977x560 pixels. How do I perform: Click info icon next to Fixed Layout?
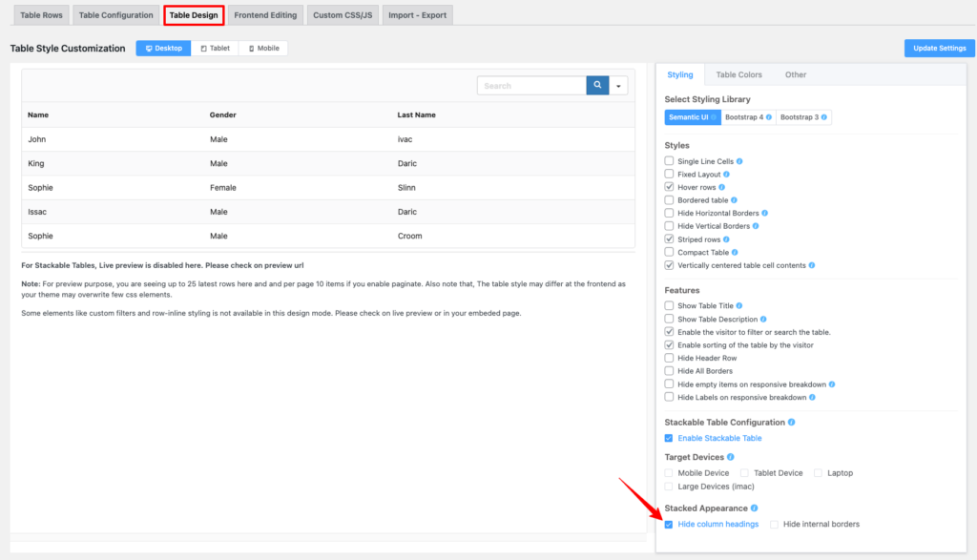(726, 175)
